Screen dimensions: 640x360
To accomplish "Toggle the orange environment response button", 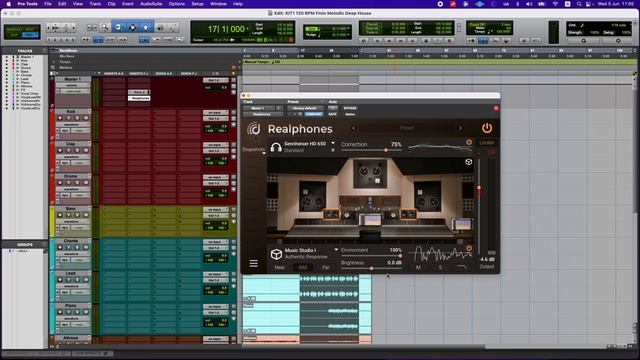I will (469, 248).
